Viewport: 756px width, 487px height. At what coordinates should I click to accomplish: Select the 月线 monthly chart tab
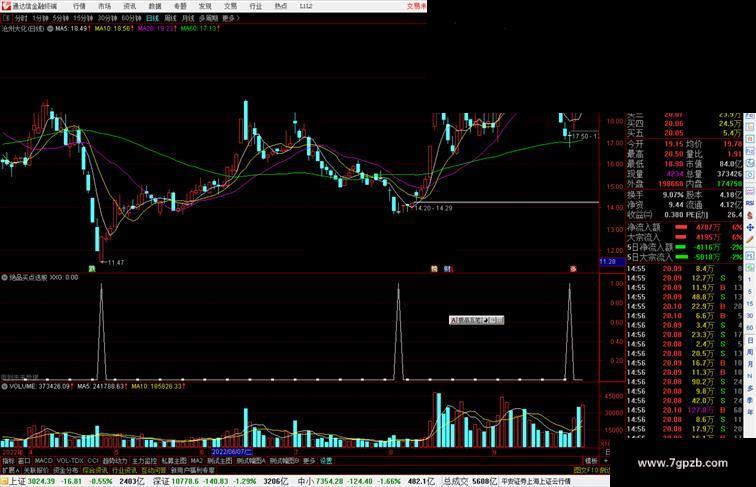(188, 18)
